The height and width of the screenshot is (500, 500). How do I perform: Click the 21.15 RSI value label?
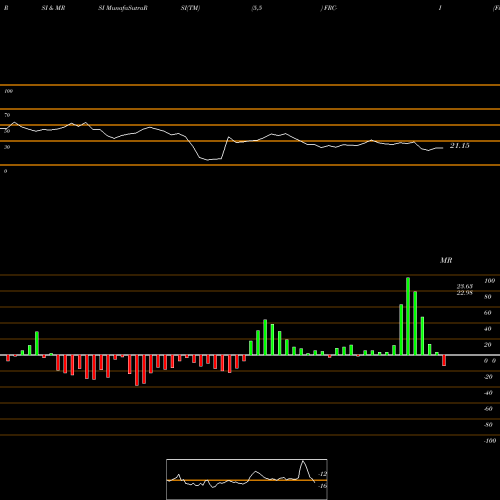pos(460,146)
